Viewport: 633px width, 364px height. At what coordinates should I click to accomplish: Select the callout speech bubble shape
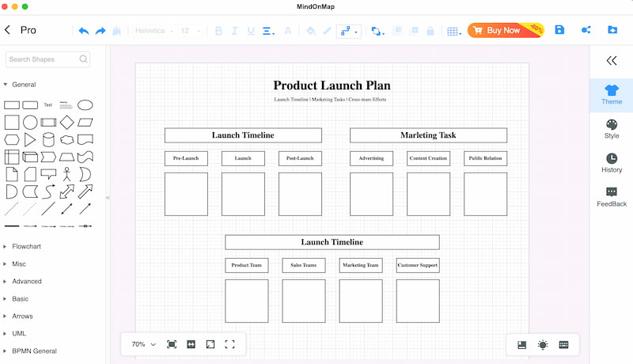click(x=48, y=174)
